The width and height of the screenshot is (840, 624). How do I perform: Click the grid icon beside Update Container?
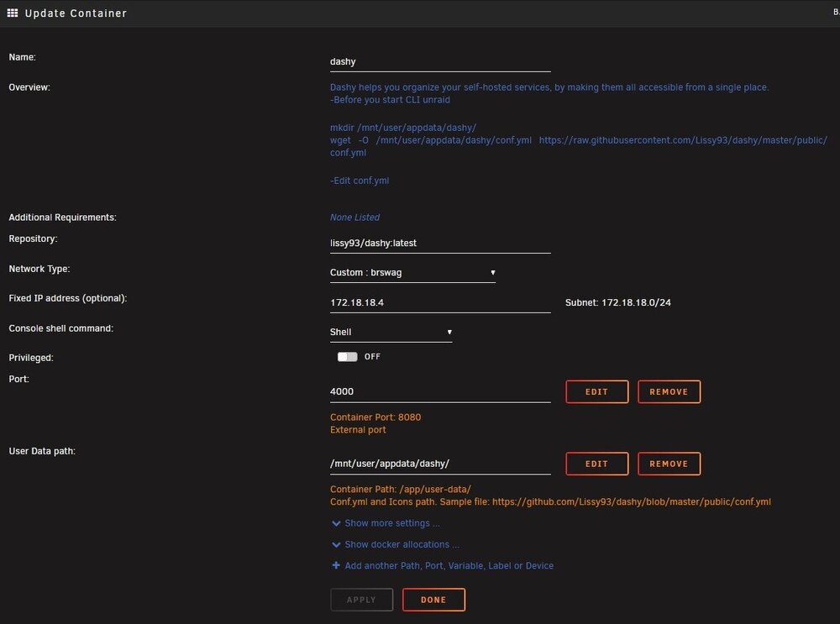click(13, 13)
